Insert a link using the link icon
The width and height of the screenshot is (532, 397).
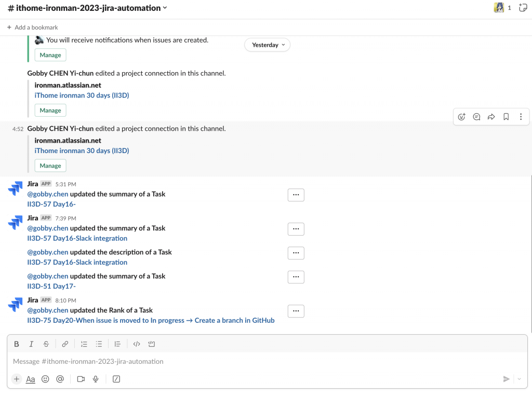[65, 344]
